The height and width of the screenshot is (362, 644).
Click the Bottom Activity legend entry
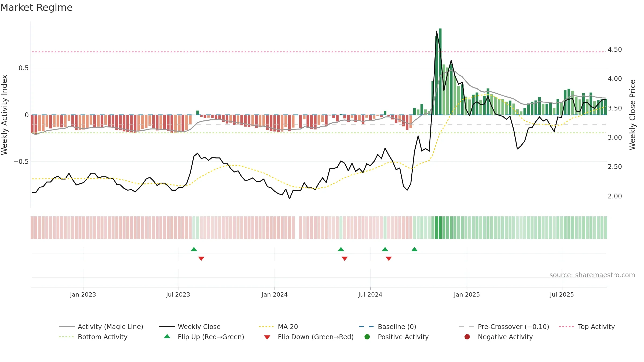[x=93, y=337]
